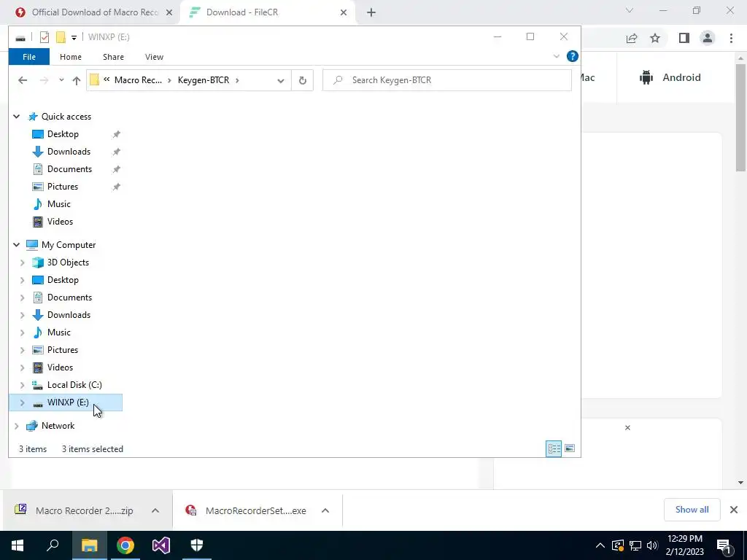The height and width of the screenshot is (560, 747).
Task: Open the Home ribbon tab
Action: click(x=71, y=57)
